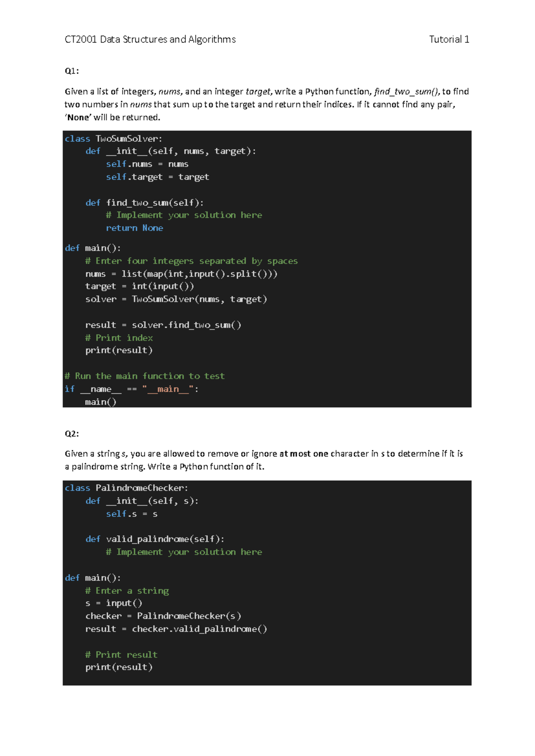Click the class TwoSumSolver code line
Viewport: 535px width, 756px height.
[x=114, y=139]
